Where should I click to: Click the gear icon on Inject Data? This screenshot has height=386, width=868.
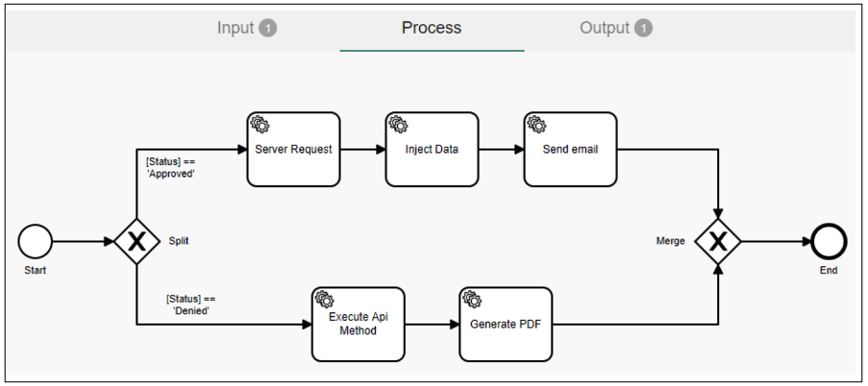coord(398,125)
